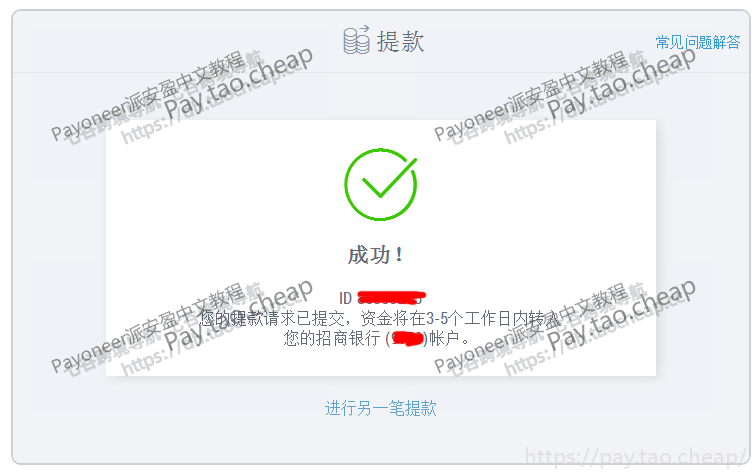Click the 3-5个工作日 text

point(469,318)
